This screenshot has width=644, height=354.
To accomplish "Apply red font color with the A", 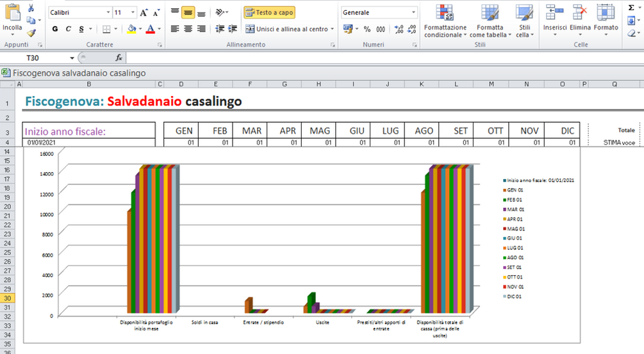I will [x=151, y=29].
